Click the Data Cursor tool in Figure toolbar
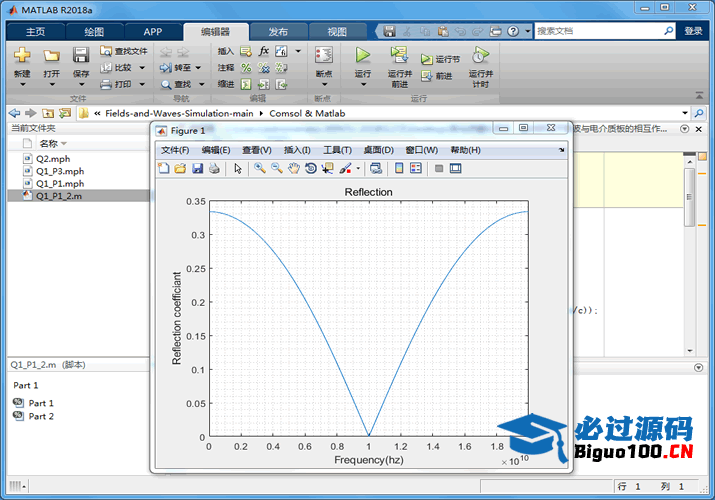Screen dimensions: 715x500 tap(328, 168)
